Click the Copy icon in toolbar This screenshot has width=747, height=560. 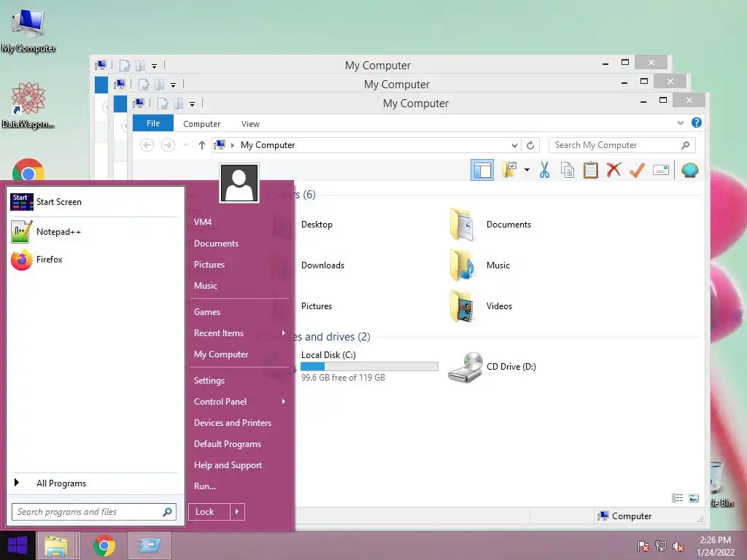(x=567, y=169)
